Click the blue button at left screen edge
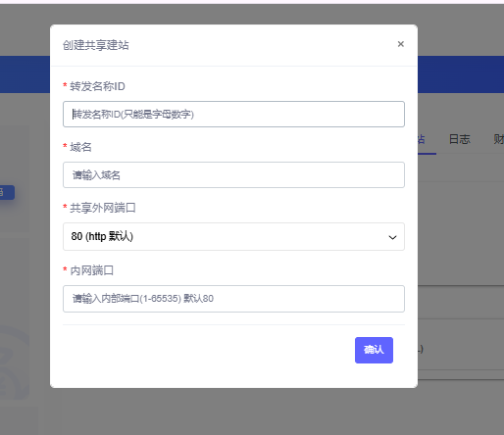Image resolution: width=504 pixels, height=435 pixels. tap(7, 192)
